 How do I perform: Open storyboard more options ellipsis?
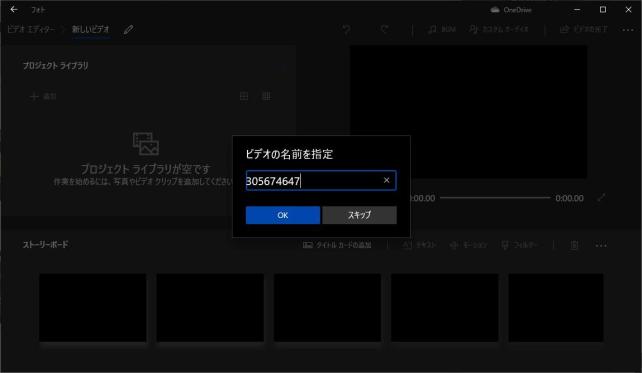pos(601,246)
